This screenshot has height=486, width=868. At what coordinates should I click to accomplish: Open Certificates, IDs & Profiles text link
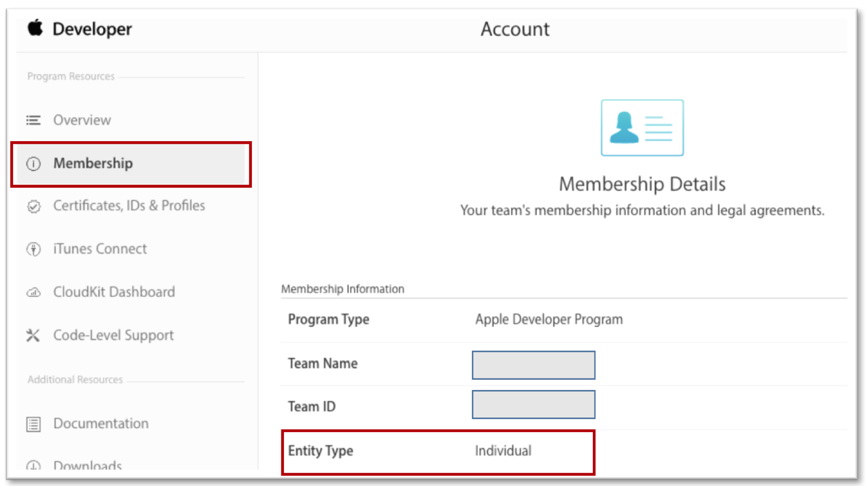click(x=129, y=206)
